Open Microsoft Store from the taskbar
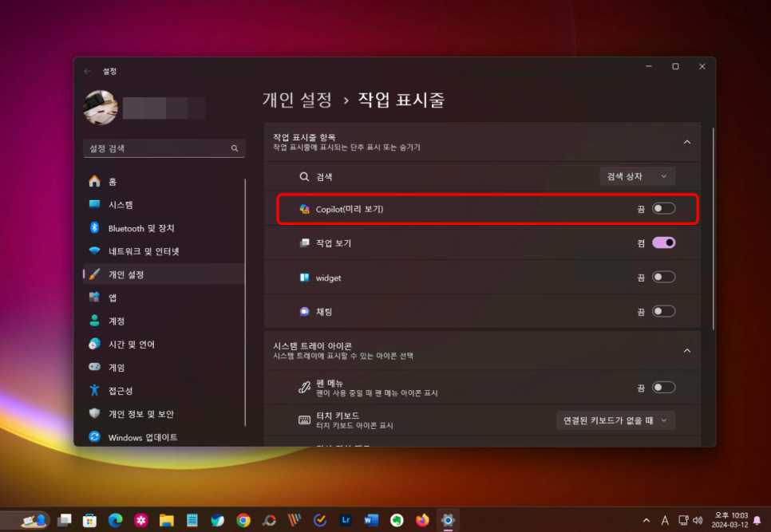 click(89, 520)
